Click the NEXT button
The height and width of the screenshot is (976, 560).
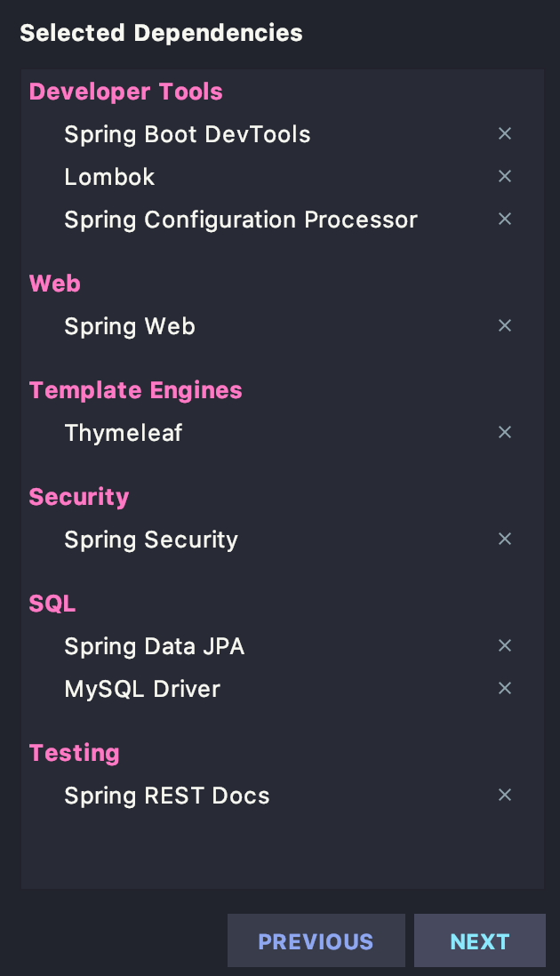coord(480,940)
